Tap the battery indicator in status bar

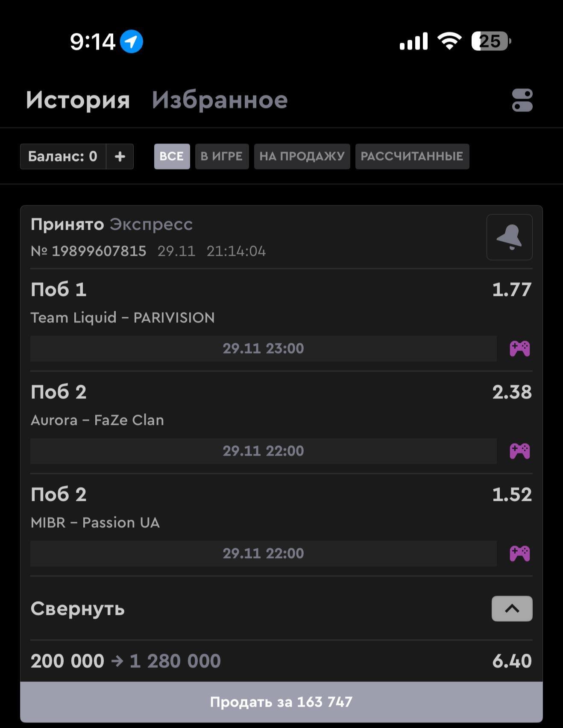491,41
